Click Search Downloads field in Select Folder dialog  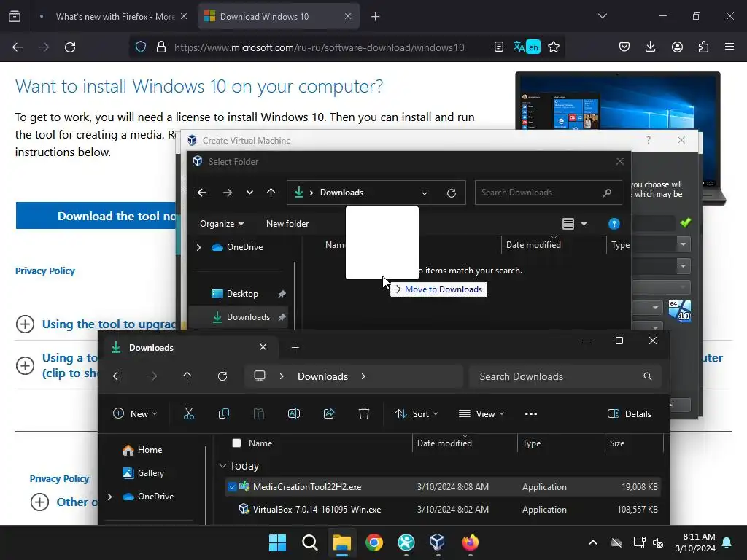click(548, 192)
